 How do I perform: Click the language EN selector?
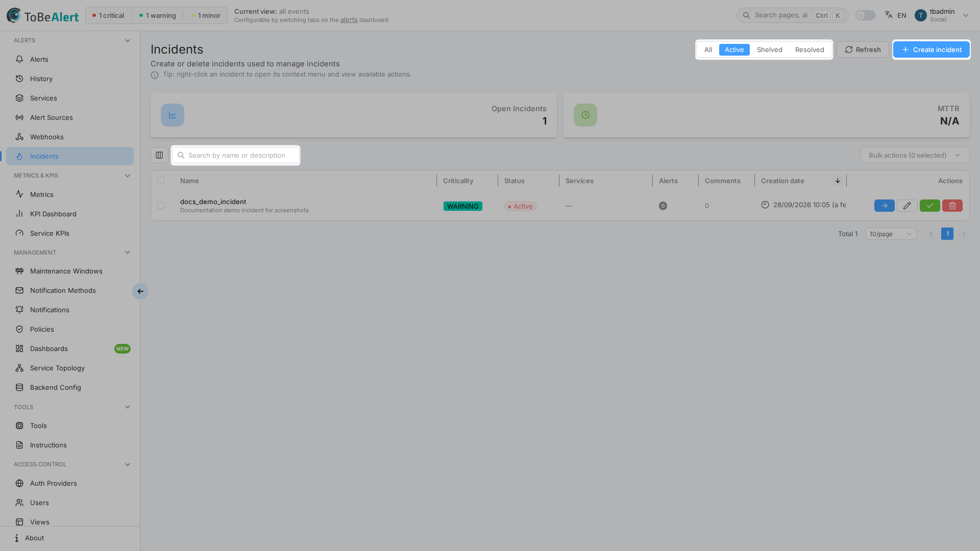[x=895, y=15]
